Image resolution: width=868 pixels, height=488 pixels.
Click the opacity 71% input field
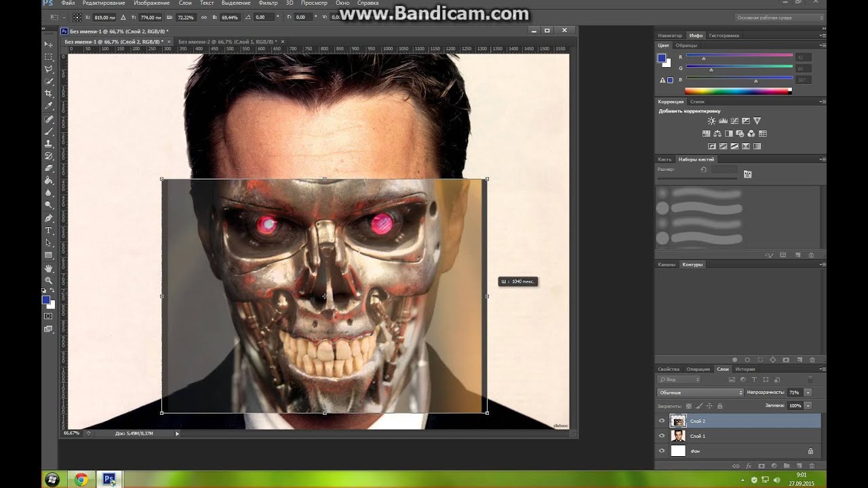click(795, 392)
